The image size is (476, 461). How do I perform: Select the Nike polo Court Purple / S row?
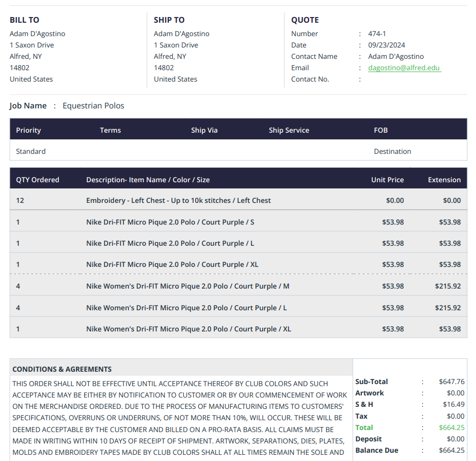tap(170, 222)
